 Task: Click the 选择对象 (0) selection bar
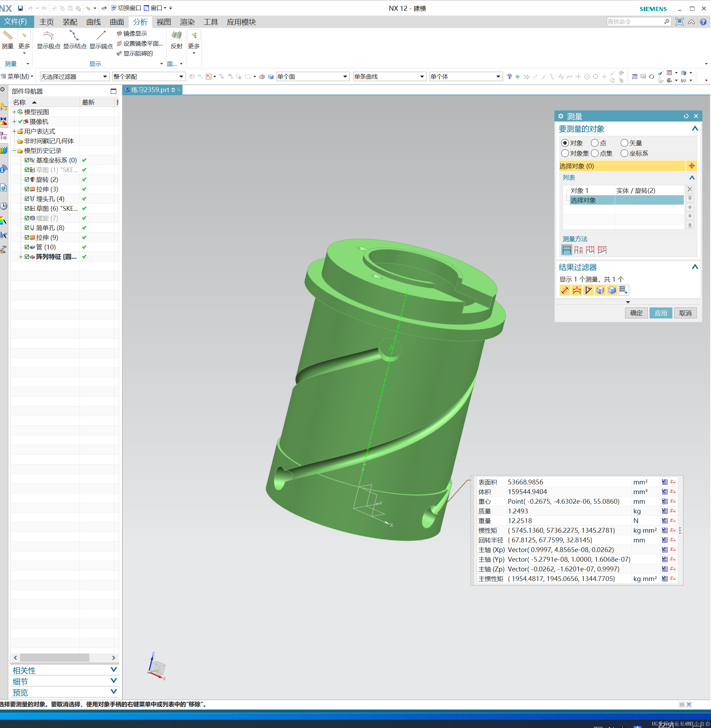coord(622,166)
